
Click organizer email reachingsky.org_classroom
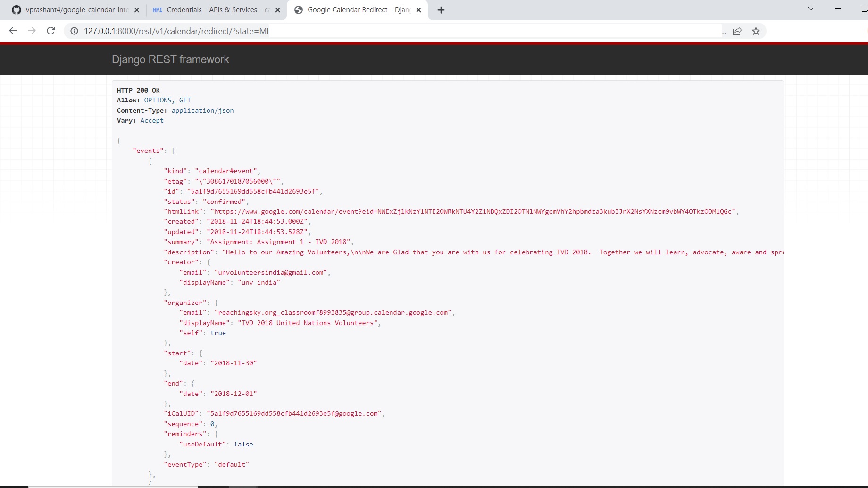[x=334, y=312]
